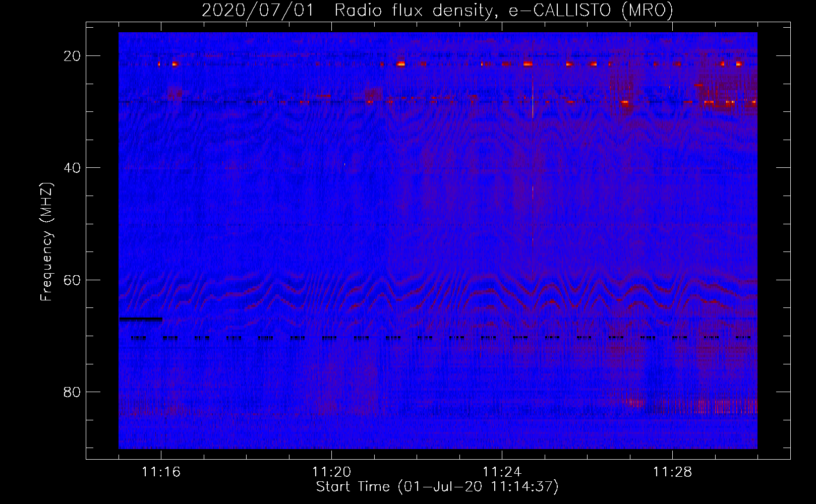816x504 pixels.
Task: Click the '11:28' time tick label
Action: point(672,472)
